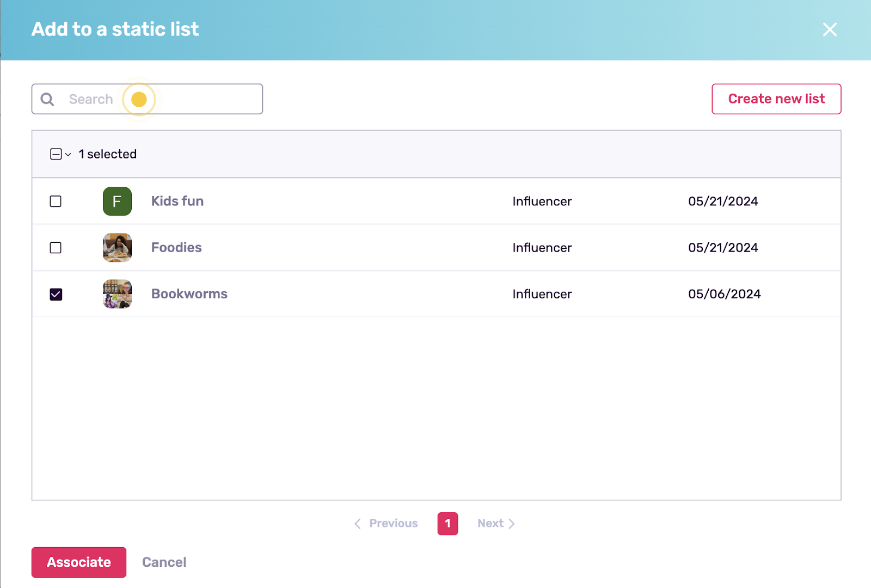Check the Foodies list checkbox
Screen dimensions: 871x588
pos(56,248)
